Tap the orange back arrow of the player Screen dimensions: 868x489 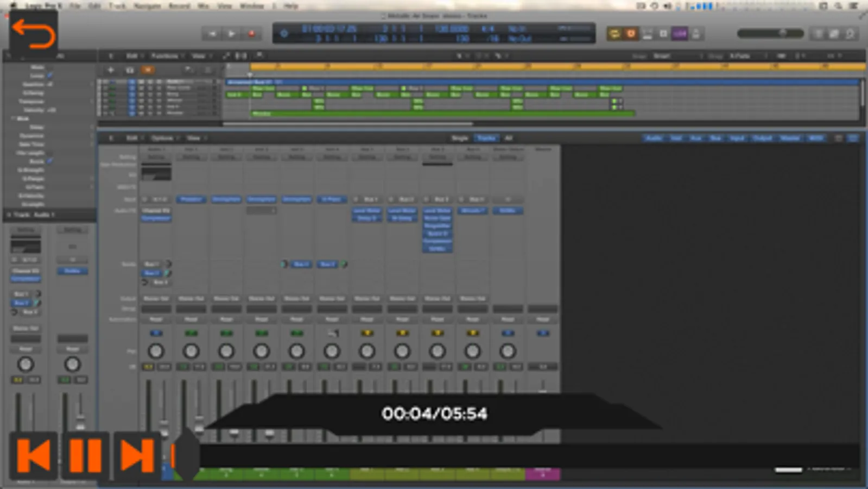[33, 34]
